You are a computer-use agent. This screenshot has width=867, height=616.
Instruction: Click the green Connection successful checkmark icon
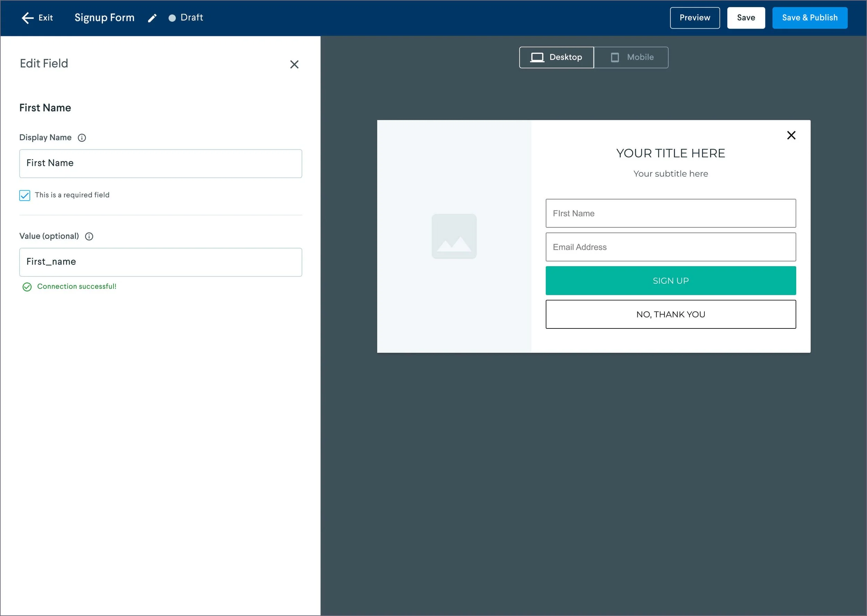[27, 287]
